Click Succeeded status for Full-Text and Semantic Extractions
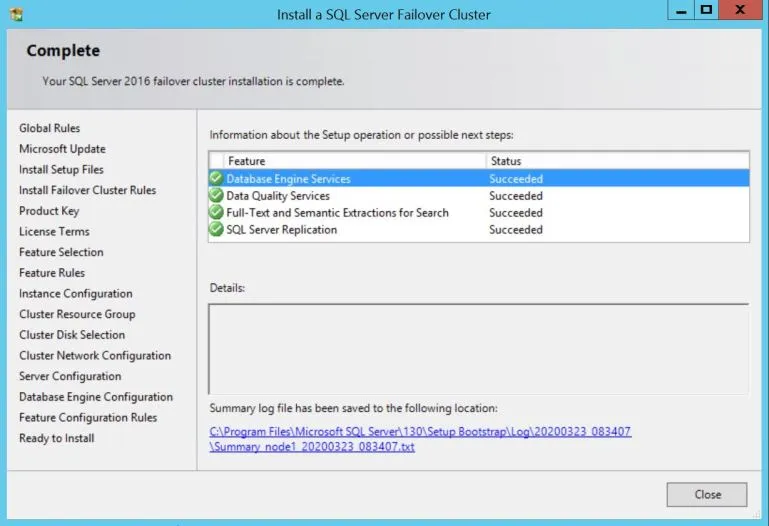 [x=516, y=213]
